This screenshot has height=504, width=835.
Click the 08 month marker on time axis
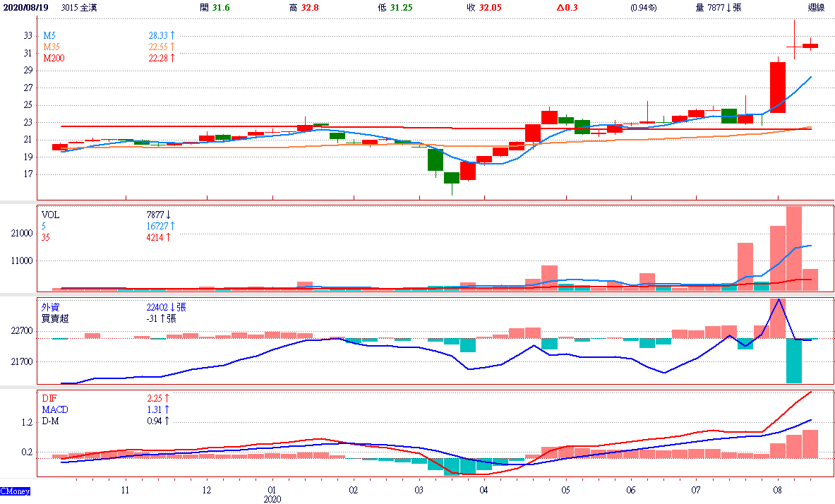coord(778,490)
